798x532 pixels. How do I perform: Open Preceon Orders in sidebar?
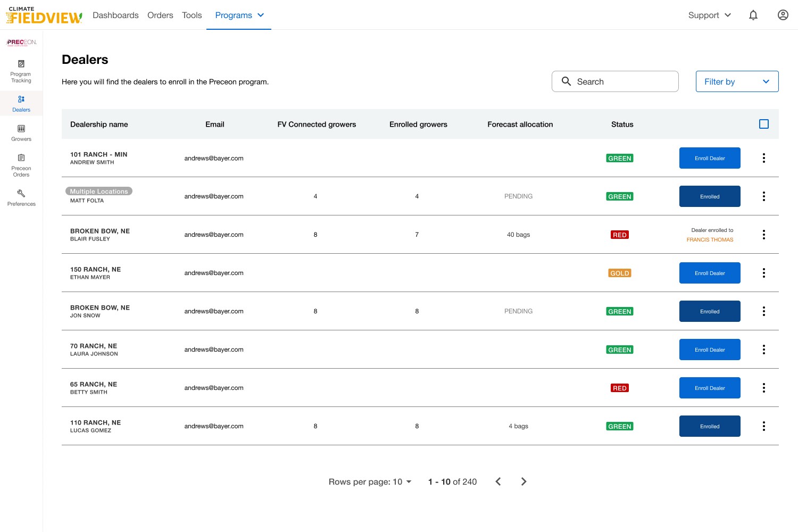click(21, 165)
